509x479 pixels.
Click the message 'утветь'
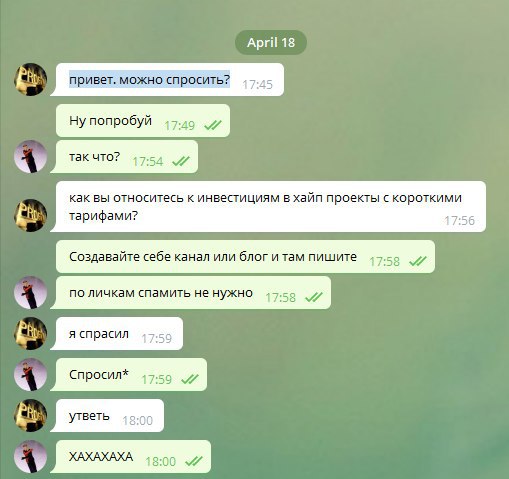coord(110,416)
